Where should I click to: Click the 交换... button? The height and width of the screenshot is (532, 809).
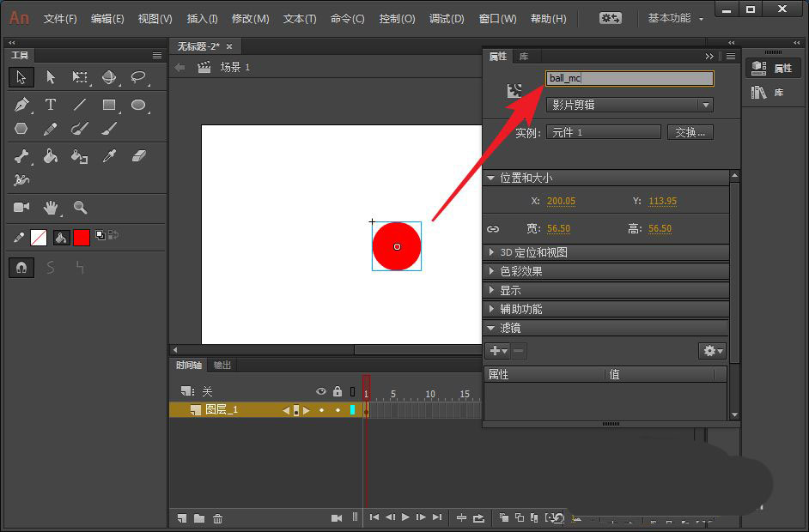pos(690,132)
